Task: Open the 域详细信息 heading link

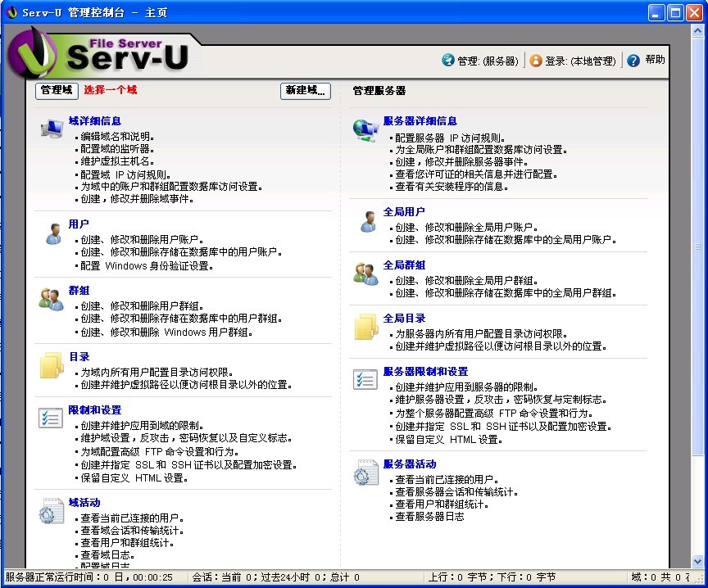Action: [95, 120]
